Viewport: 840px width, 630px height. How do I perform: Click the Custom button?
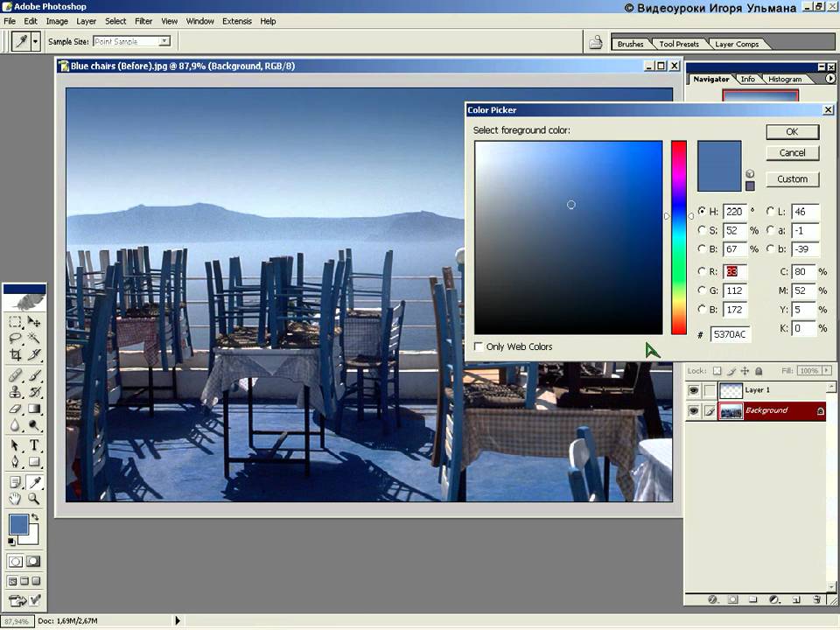pyautogui.click(x=793, y=178)
